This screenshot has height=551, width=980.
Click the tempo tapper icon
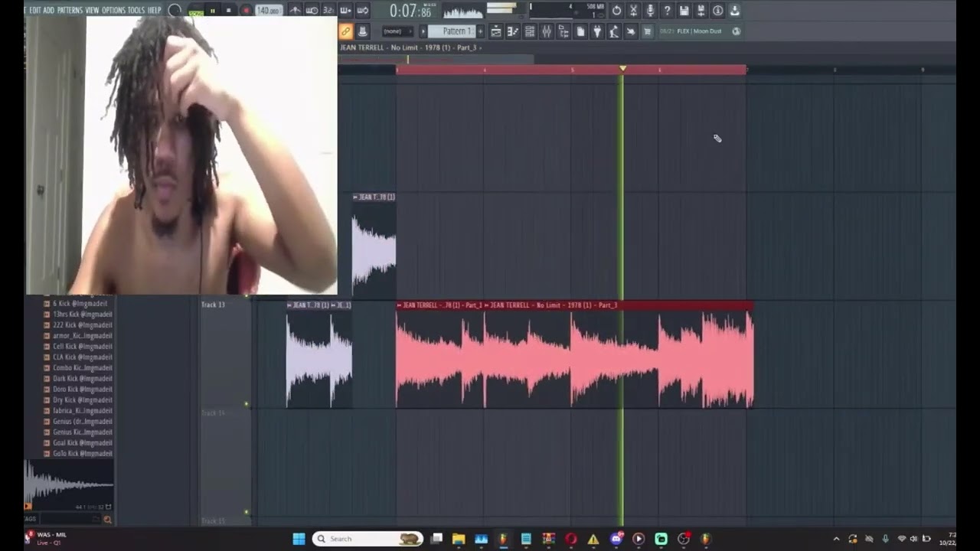tap(614, 31)
